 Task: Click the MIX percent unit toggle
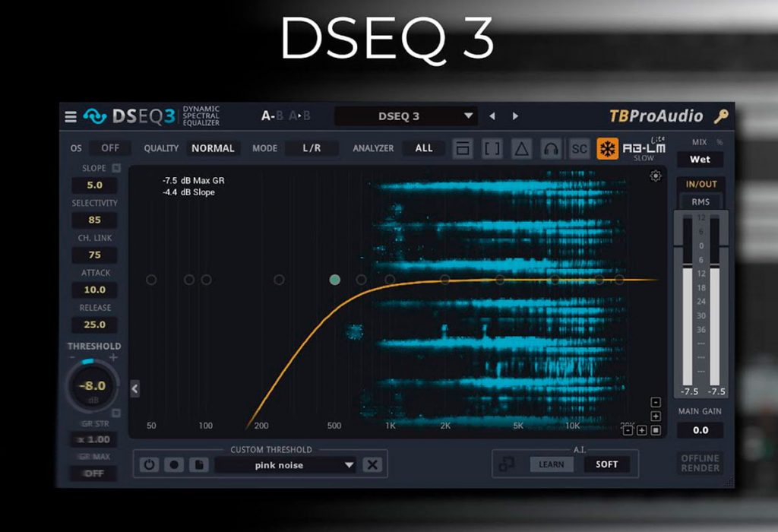[719, 142]
